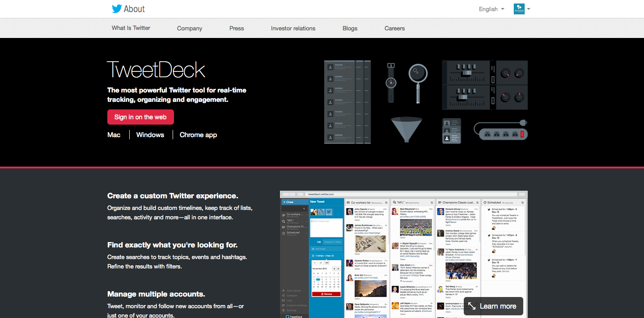The width and height of the screenshot is (644, 318).
Task: Click 'Find exactly what you're looking for.' heading
Action: pyautogui.click(x=172, y=245)
